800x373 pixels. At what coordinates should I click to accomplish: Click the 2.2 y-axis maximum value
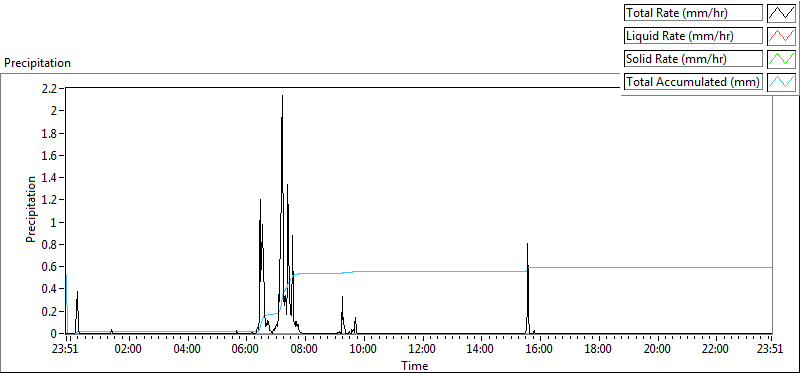50,88
